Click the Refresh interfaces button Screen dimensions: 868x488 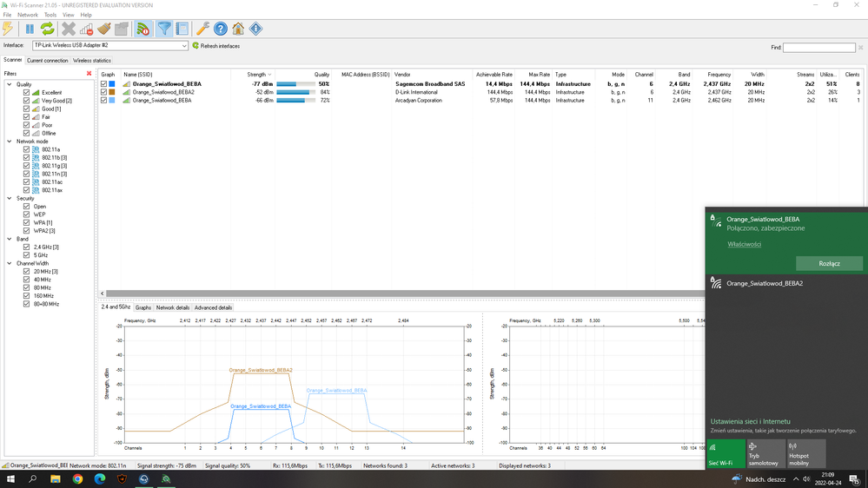[x=215, y=46]
